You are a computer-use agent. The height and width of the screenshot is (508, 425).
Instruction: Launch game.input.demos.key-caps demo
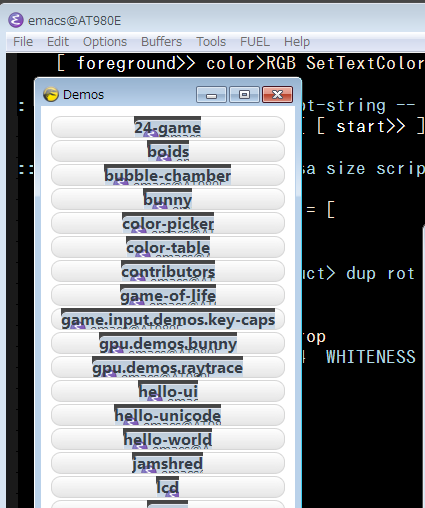(x=168, y=319)
